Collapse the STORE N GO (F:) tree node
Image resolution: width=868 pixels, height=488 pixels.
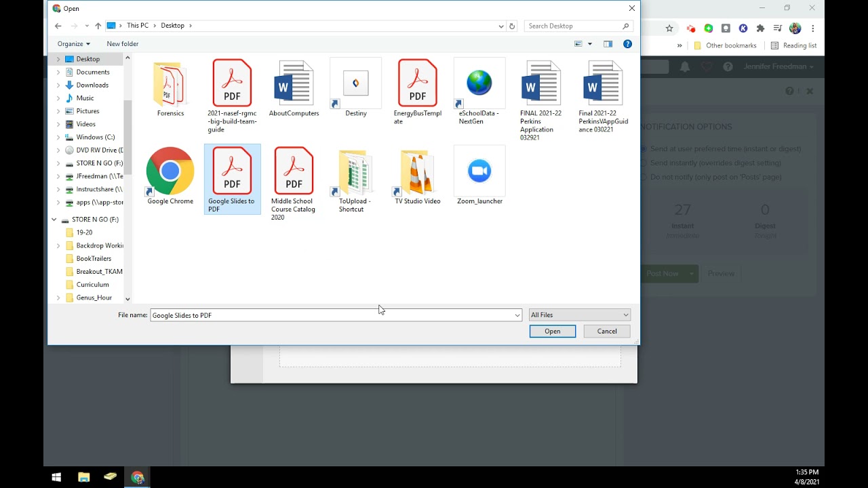pyautogui.click(x=54, y=220)
